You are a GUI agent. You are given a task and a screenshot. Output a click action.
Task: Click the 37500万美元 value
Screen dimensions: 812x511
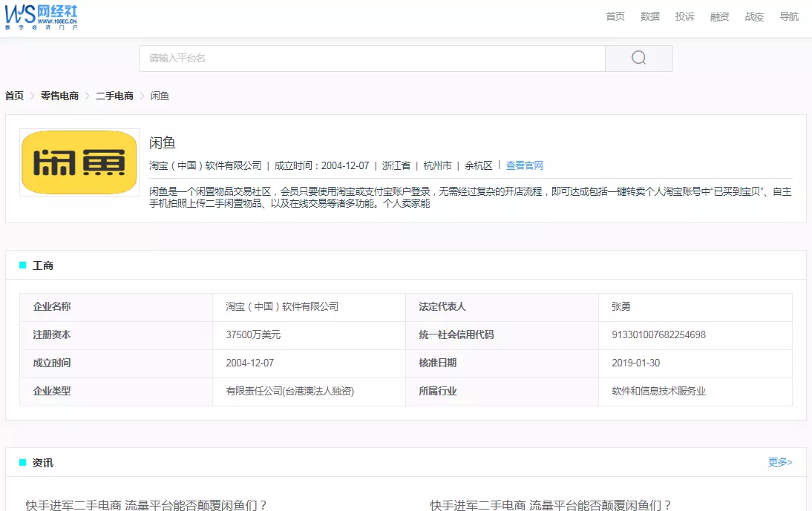(253, 334)
